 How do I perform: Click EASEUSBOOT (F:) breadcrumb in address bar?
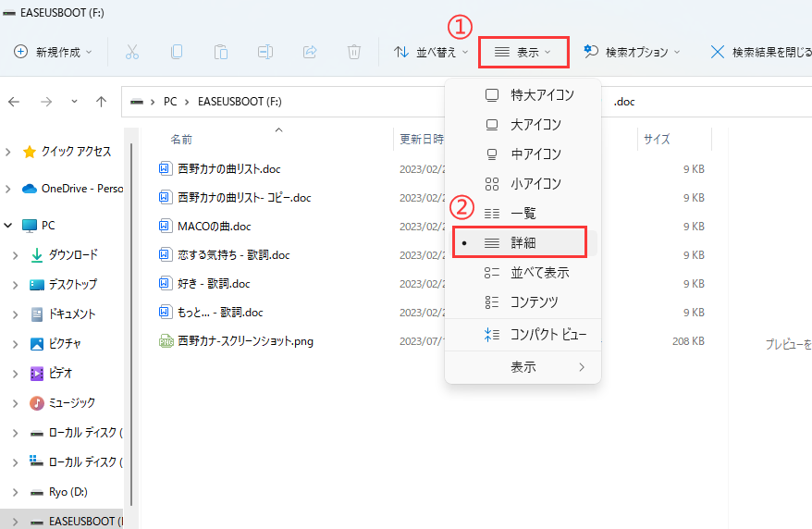[240, 102]
